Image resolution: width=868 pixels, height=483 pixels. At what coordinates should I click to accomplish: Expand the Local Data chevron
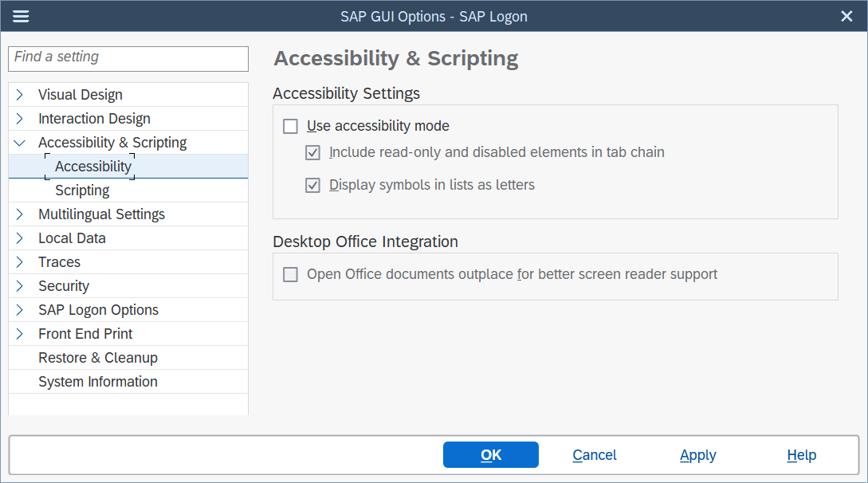[20, 238]
